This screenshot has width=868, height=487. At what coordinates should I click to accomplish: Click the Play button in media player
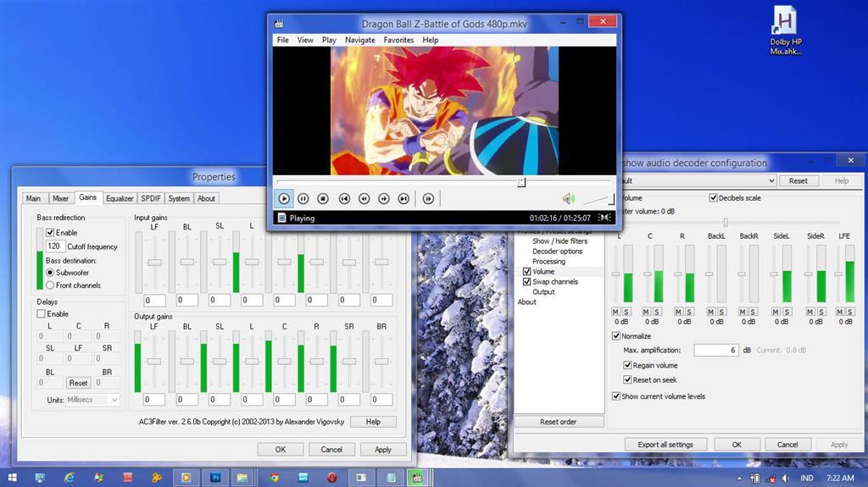284,198
